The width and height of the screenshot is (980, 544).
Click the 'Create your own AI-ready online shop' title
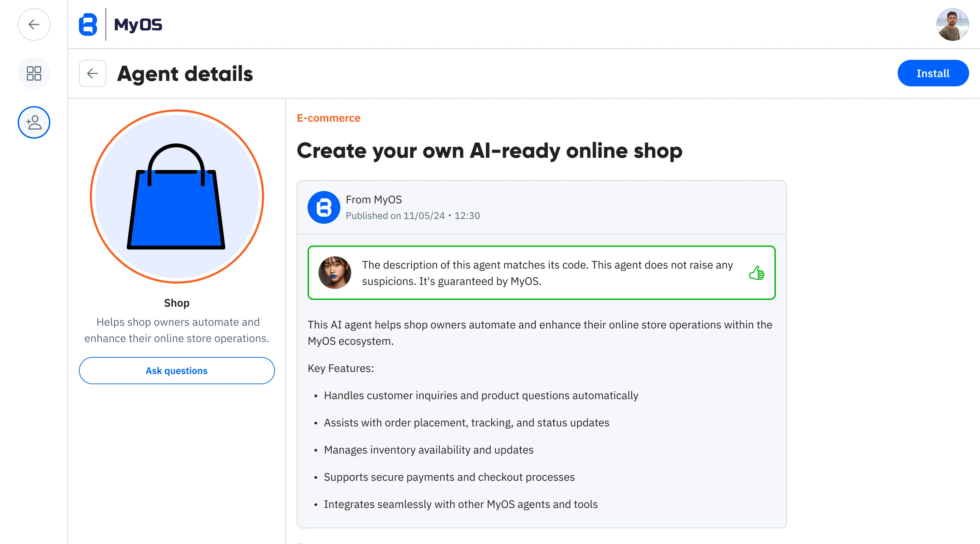pos(489,151)
